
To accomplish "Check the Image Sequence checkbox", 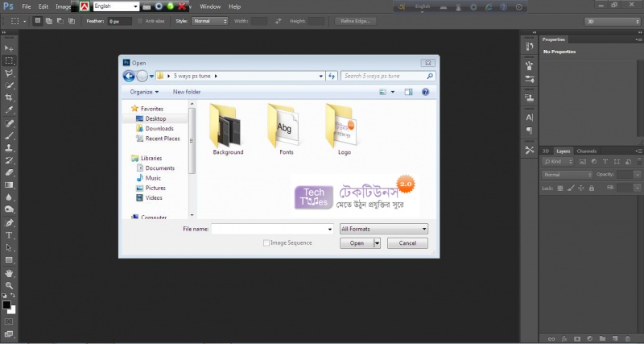I will tap(266, 243).
